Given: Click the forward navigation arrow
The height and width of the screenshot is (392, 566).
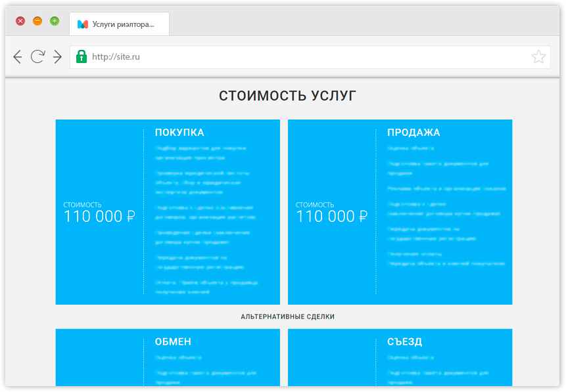Looking at the screenshot, I should tap(59, 57).
